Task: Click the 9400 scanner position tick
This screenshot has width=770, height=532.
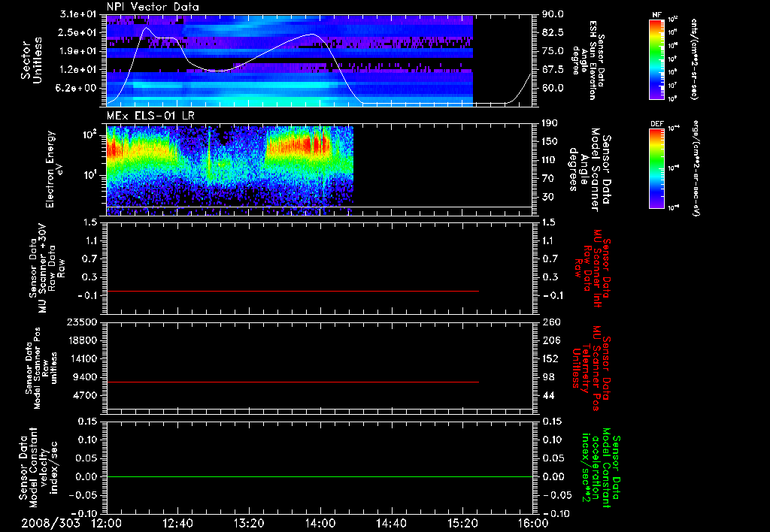Action: click(86, 377)
